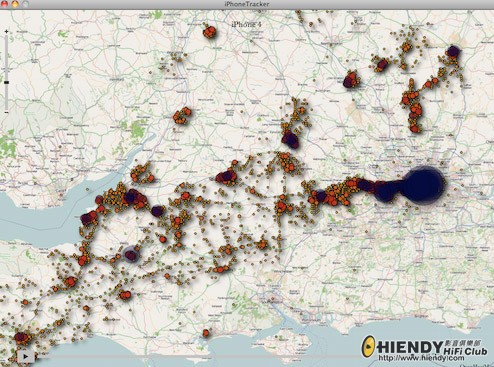
Task: Start the timeline playback with play button
Action: point(25,356)
